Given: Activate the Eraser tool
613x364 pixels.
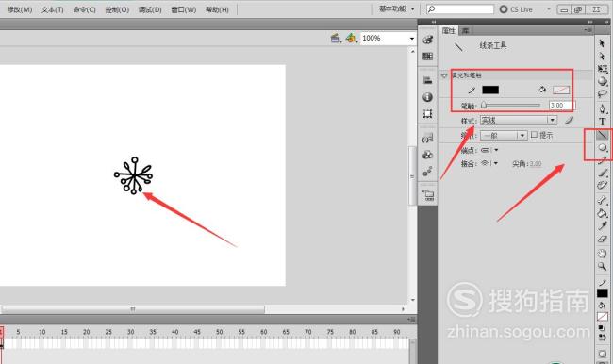Looking at the screenshot, I should tap(602, 240).
